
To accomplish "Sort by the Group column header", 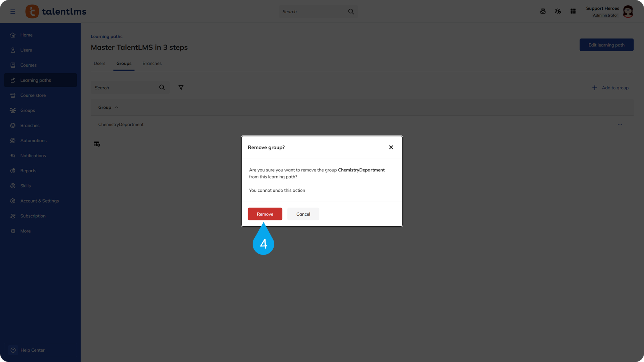I will tap(108, 107).
